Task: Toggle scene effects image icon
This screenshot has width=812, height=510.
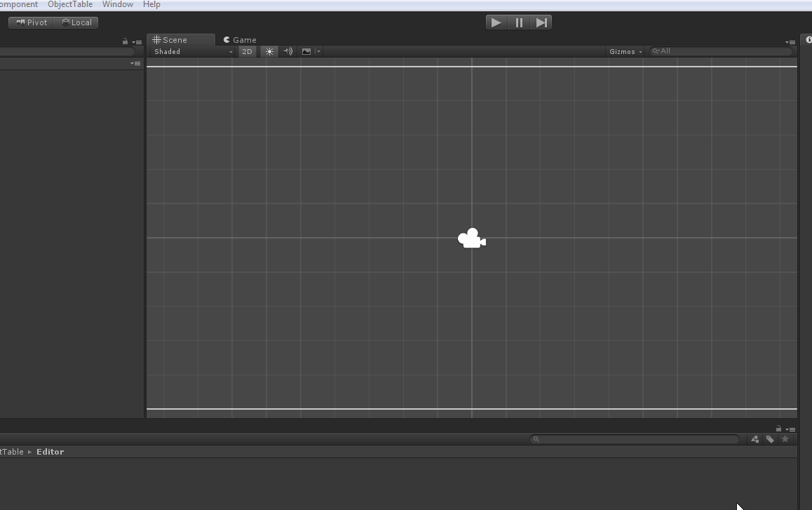Action: point(306,51)
